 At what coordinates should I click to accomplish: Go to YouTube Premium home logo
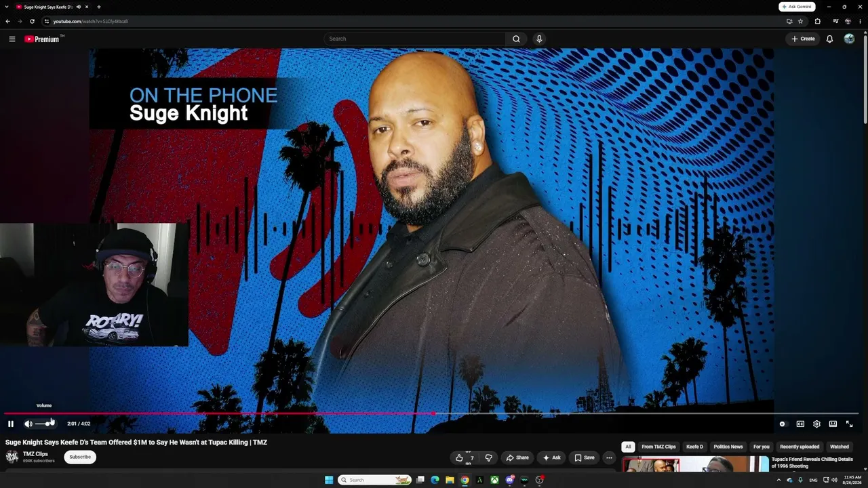(x=42, y=39)
